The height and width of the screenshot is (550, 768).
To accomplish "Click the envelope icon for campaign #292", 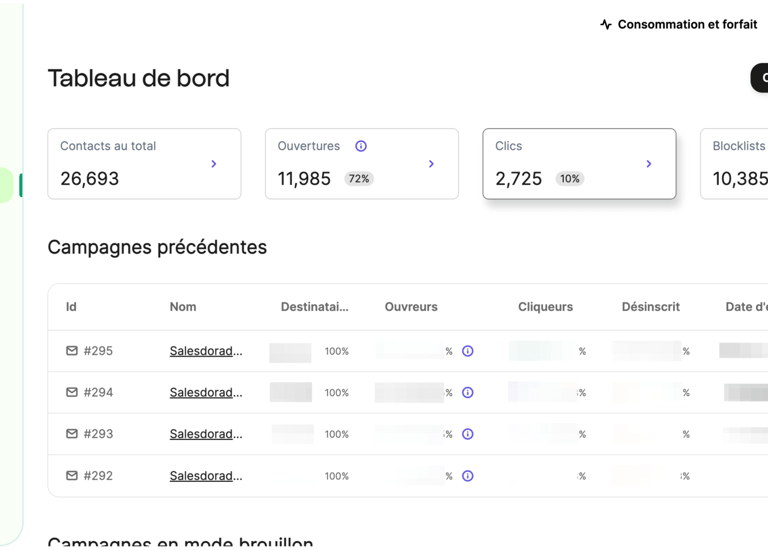I will pyautogui.click(x=72, y=476).
